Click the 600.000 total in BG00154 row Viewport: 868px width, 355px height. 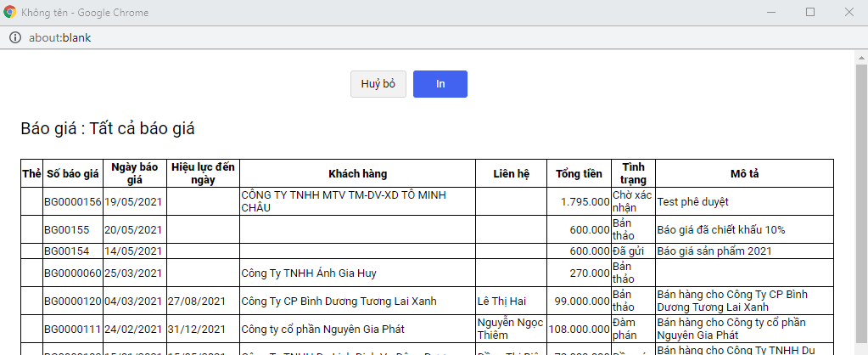[590, 251]
